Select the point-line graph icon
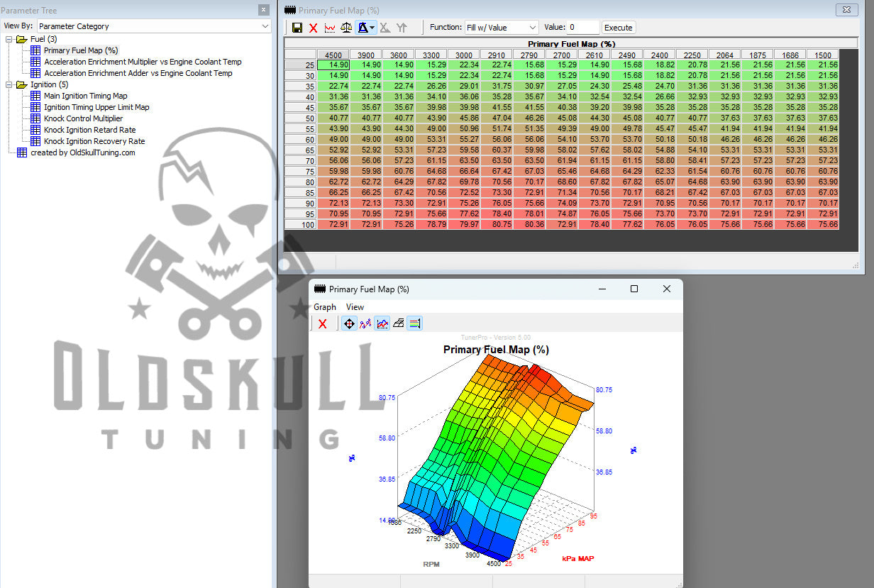 tap(365, 323)
